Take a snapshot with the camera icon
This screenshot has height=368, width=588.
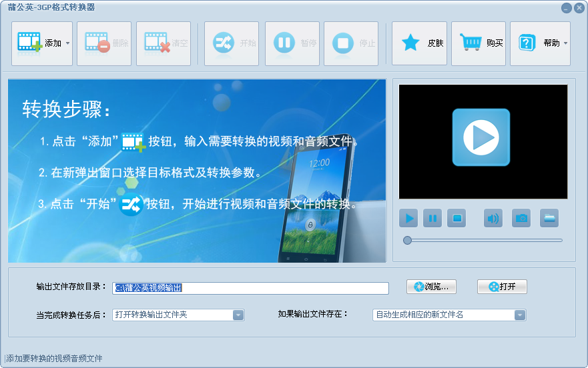coord(521,218)
